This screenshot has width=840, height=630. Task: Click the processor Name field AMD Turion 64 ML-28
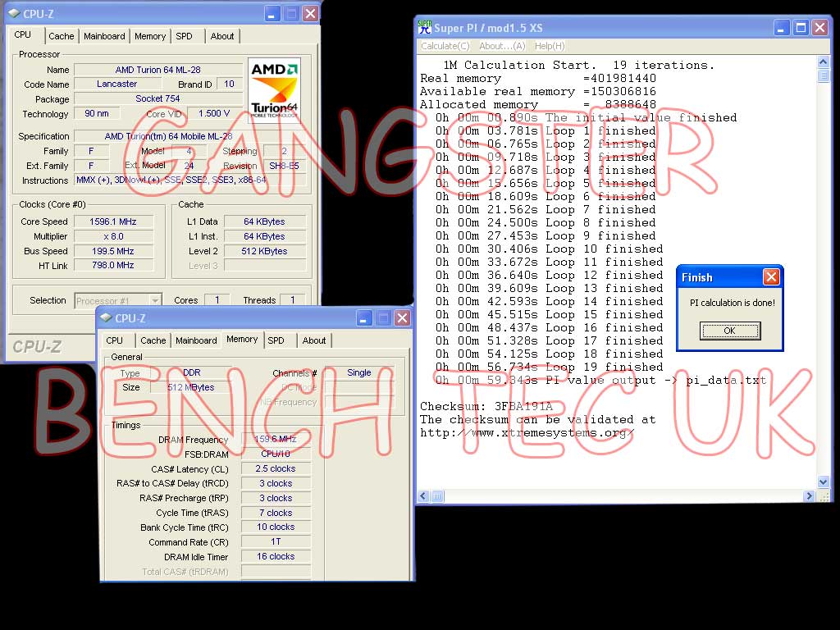pyautogui.click(x=158, y=70)
